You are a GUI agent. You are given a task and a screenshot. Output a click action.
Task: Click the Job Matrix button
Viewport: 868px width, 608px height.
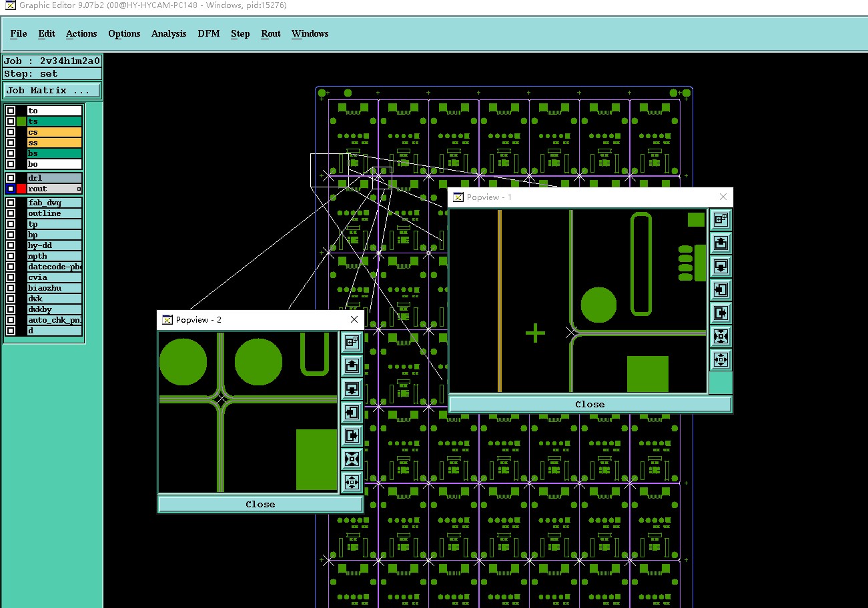tap(52, 90)
